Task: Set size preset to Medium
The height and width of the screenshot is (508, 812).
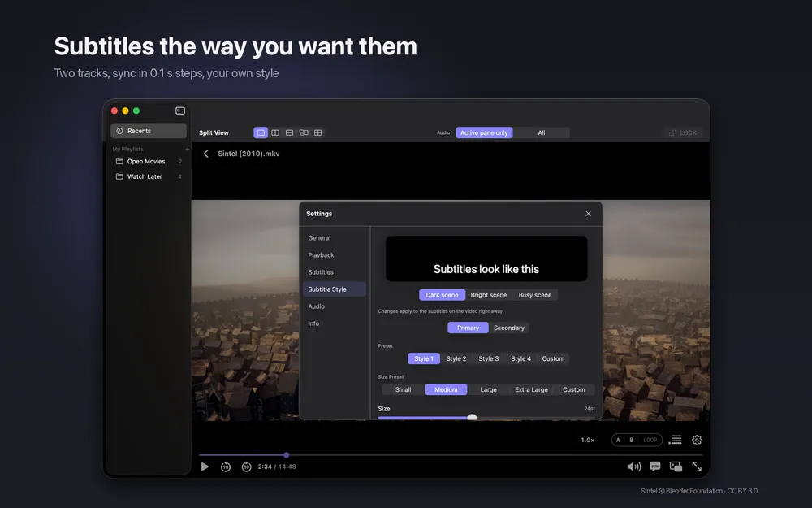Action: [446, 390]
